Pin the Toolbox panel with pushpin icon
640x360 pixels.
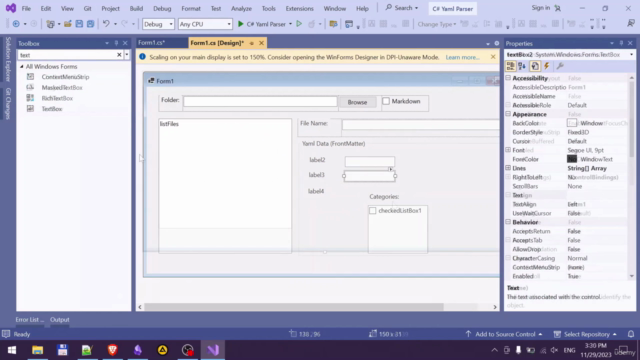click(116, 43)
